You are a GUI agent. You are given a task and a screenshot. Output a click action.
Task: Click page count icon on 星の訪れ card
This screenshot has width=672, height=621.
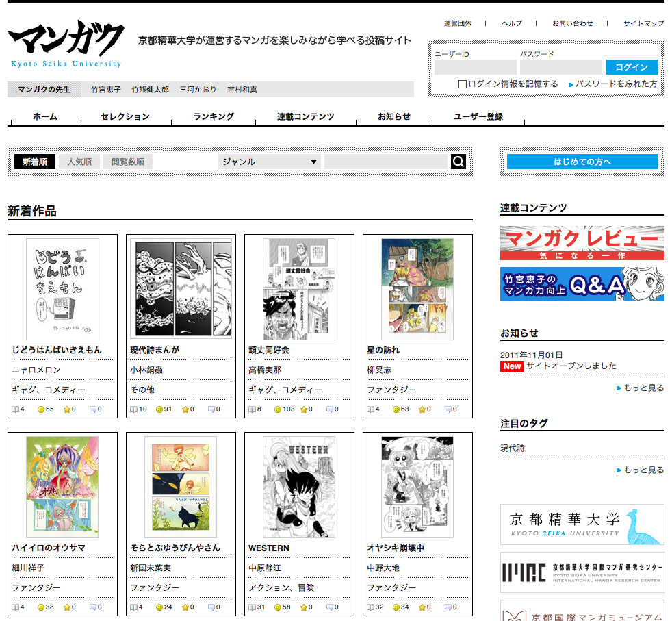click(370, 409)
